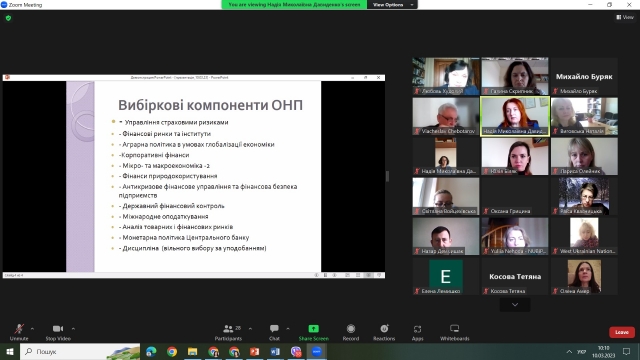The height and width of the screenshot is (360, 640).
Task: Open audio options caret beside Unmute
Action: (x=32, y=329)
